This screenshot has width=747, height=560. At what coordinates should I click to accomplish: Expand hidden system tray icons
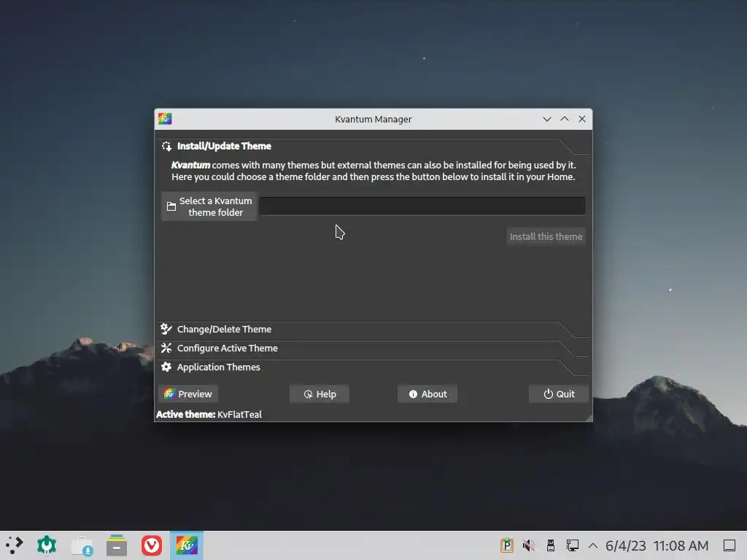(x=593, y=545)
